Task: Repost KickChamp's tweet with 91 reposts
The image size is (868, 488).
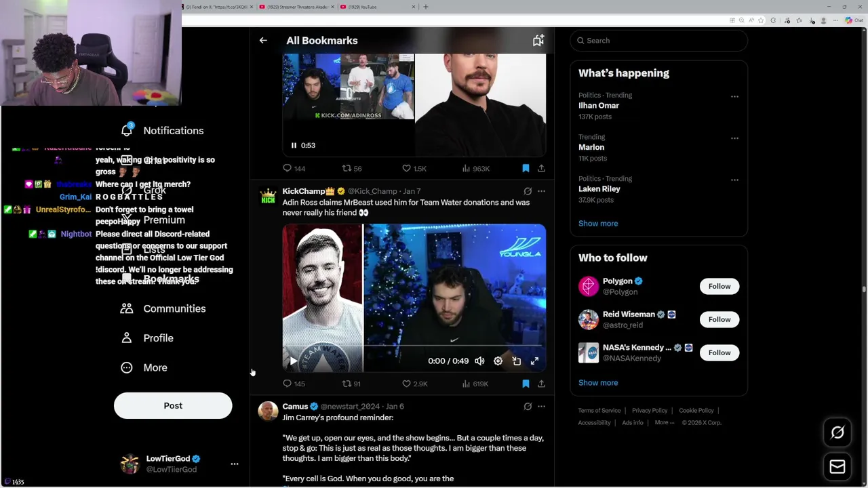Action: tap(351, 384)
